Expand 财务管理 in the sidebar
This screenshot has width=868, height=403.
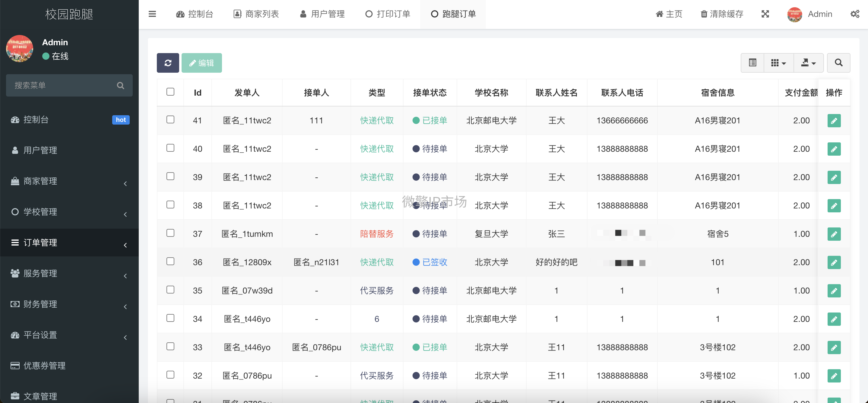[x=69, y=304]
